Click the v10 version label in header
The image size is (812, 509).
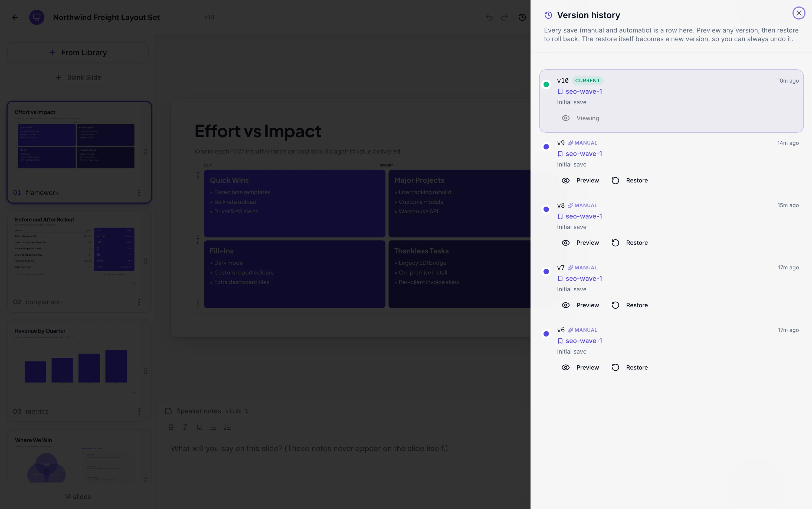click(x=209, y=18)
